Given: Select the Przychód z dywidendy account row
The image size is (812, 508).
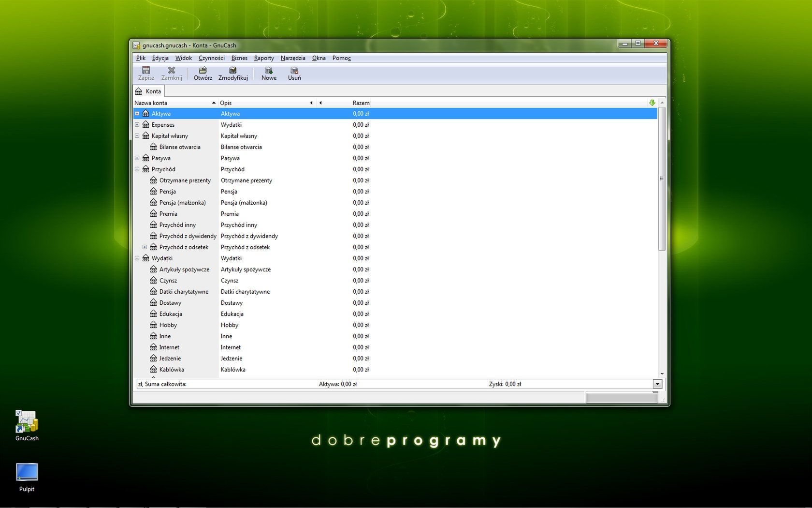Looking at the screenshot, I should pos(395,236).
